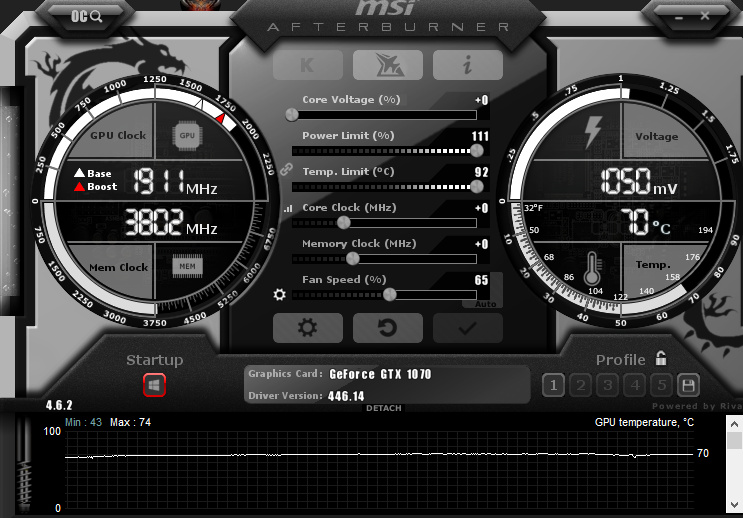Image resolution: width=743 pixels, height=518 pixels.
Task: Click the 1050 mV voltage readout
Action: (639, 182)
